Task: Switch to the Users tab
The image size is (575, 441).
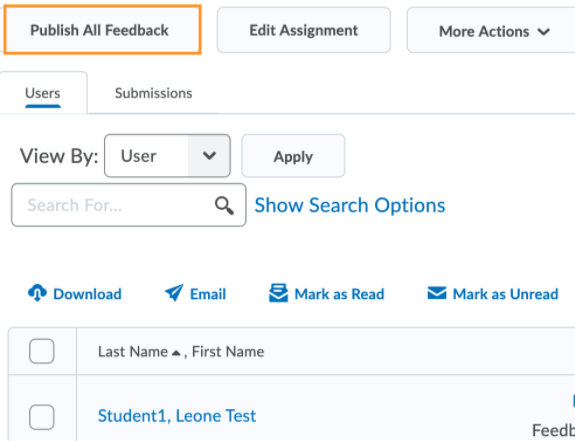Action: [x=43, y=93]
